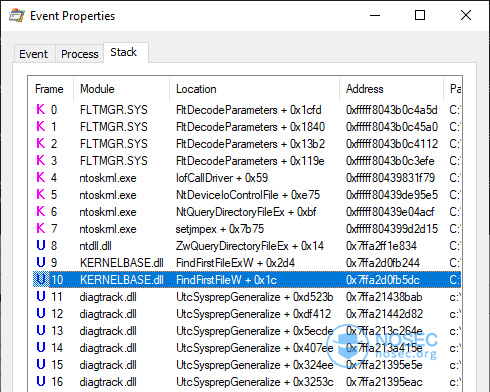Select FindFirstFileExW + 0x2d4 location
490x392 pixels.
235,263
